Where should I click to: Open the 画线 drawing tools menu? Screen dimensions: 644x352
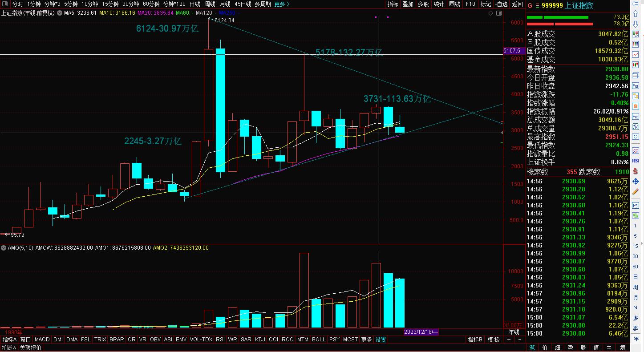pos(454,4)
